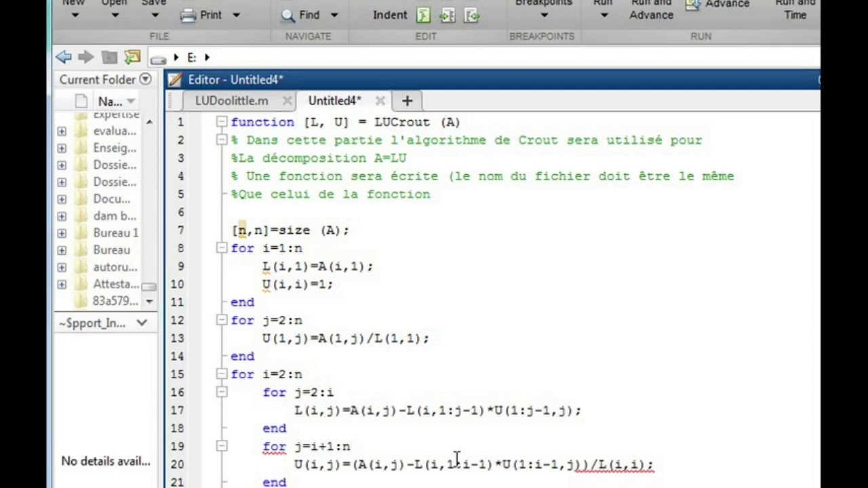868x488 pixels.
Task: Click the decrease indent icon
Action: (472, 15)
